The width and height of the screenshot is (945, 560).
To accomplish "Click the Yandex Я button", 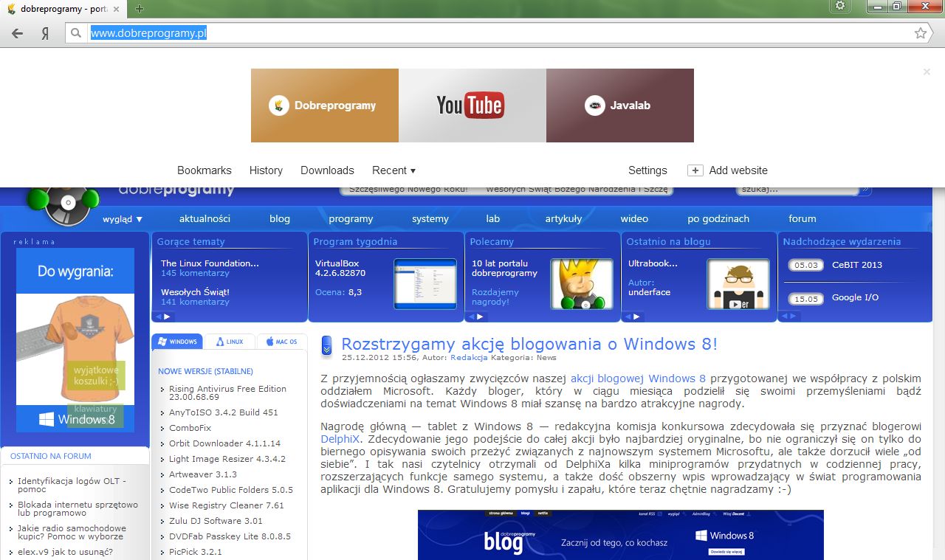I will coord(46,33).
